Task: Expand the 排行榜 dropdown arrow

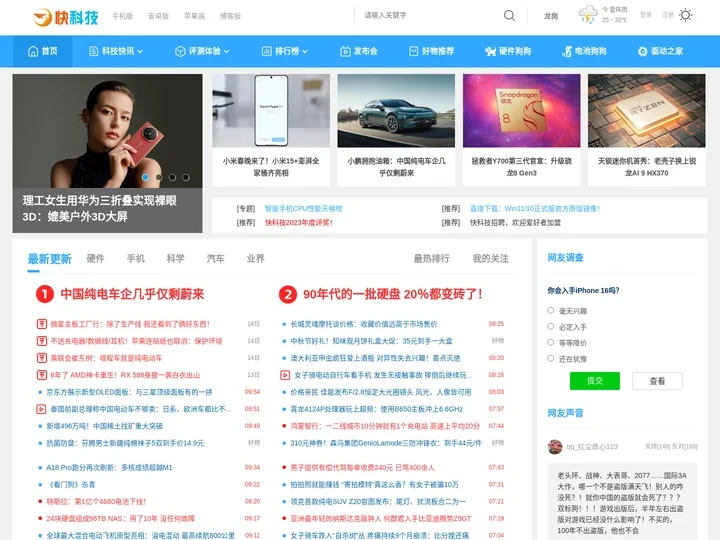Action: tap(305, 52)
